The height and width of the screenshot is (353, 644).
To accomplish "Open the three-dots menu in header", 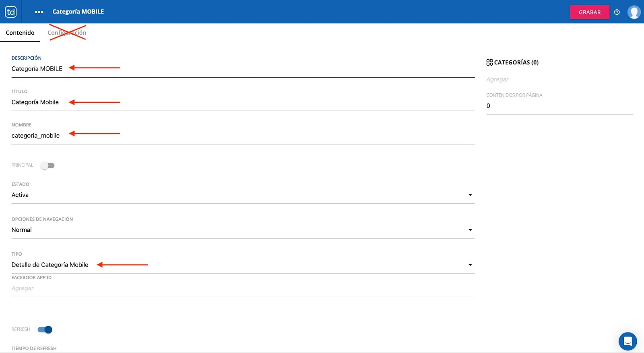I will pos(39,12).
